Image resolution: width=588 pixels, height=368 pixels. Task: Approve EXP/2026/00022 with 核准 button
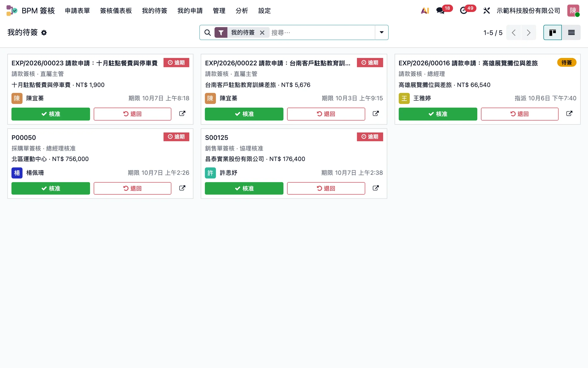pos(244,114)
